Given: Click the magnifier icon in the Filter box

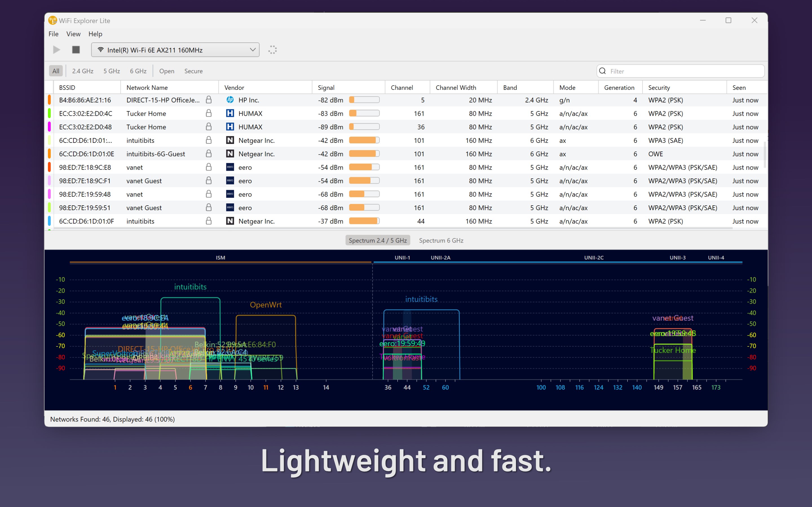Looking at the screenshot, I should [x=603, y=71].
